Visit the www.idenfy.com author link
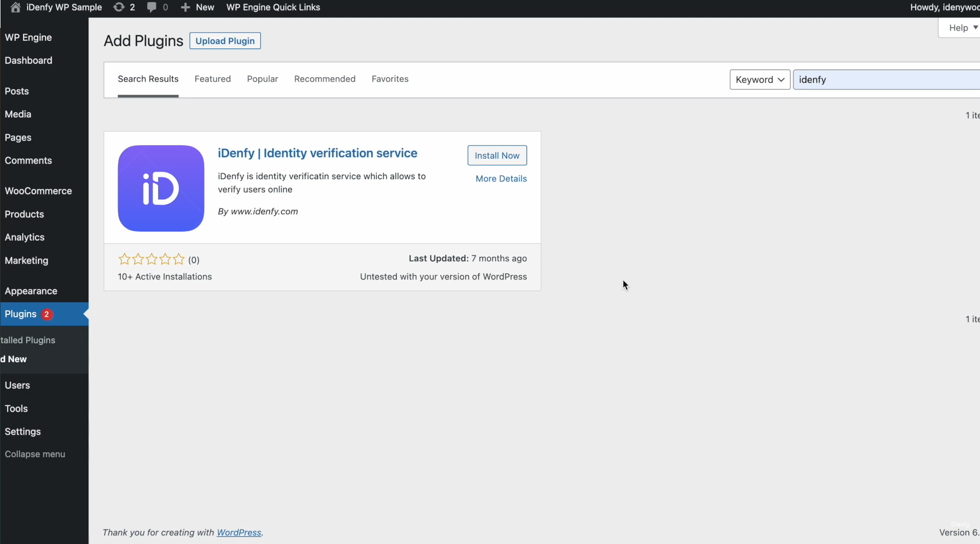The height and width of the screenshot is (544, 980). pos(264,211)
